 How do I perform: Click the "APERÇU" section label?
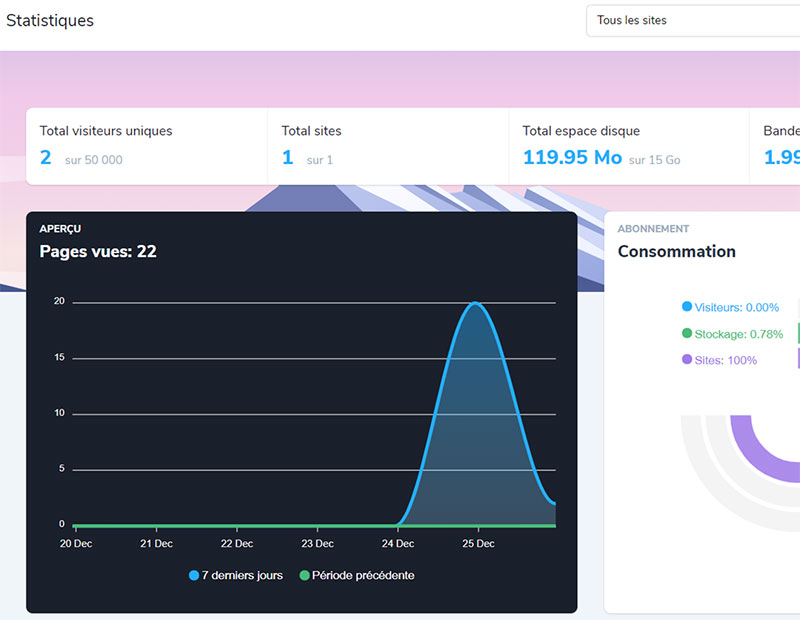point(60,229)
